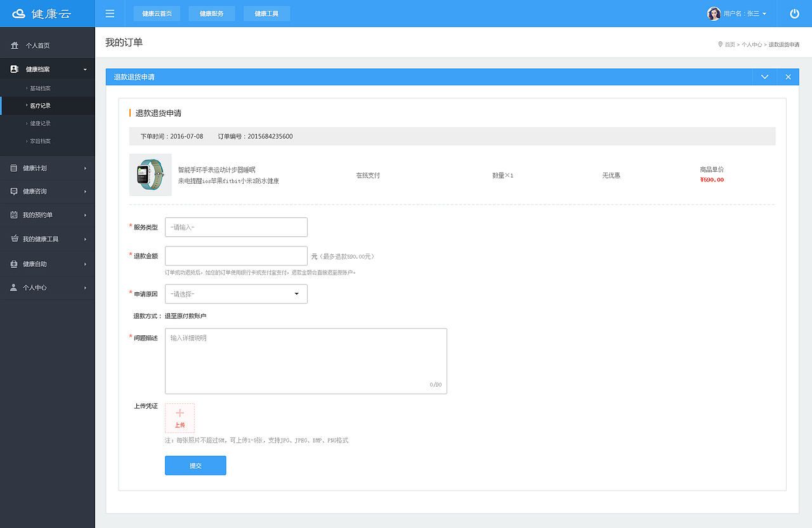
Task: Click the 服务类型 input field
Action: (x=236, y=227)
